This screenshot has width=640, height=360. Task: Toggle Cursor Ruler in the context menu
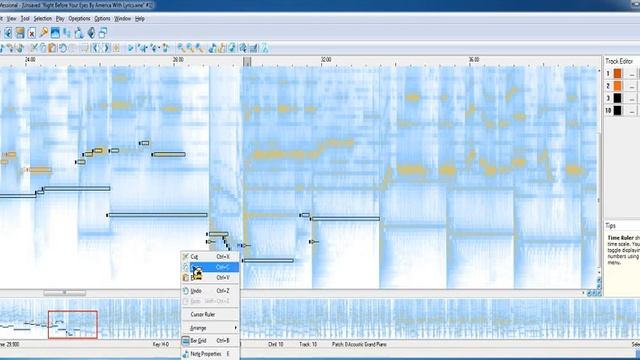coord(210,314)
